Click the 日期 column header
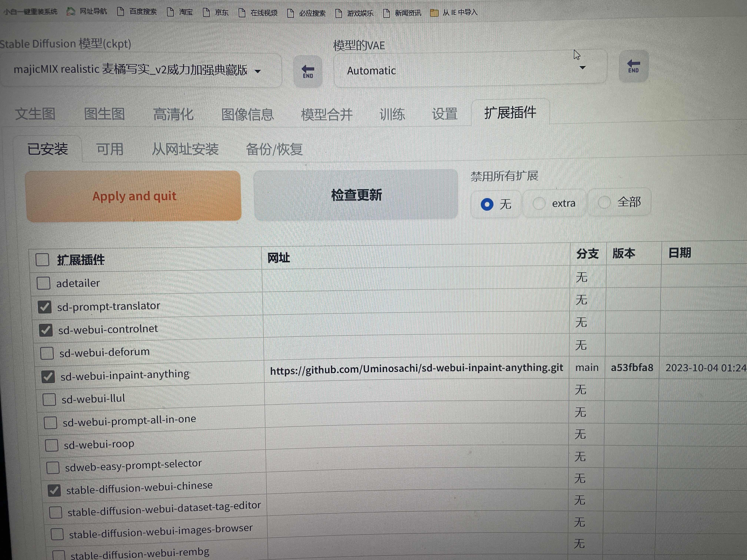The image size is (747, 560). tap(679, 253)
